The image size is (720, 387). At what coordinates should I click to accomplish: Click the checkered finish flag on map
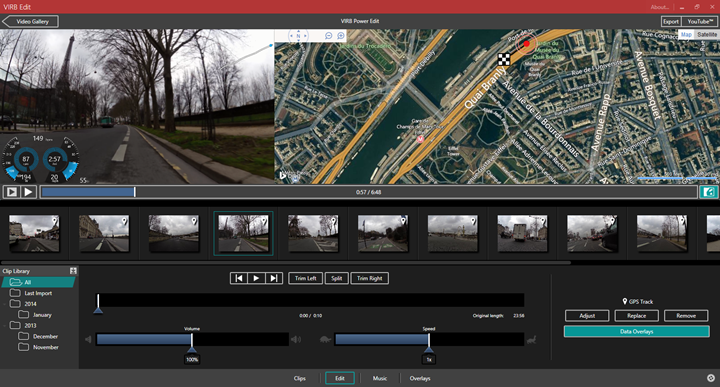pyautogui.click(x=504, y=59)
